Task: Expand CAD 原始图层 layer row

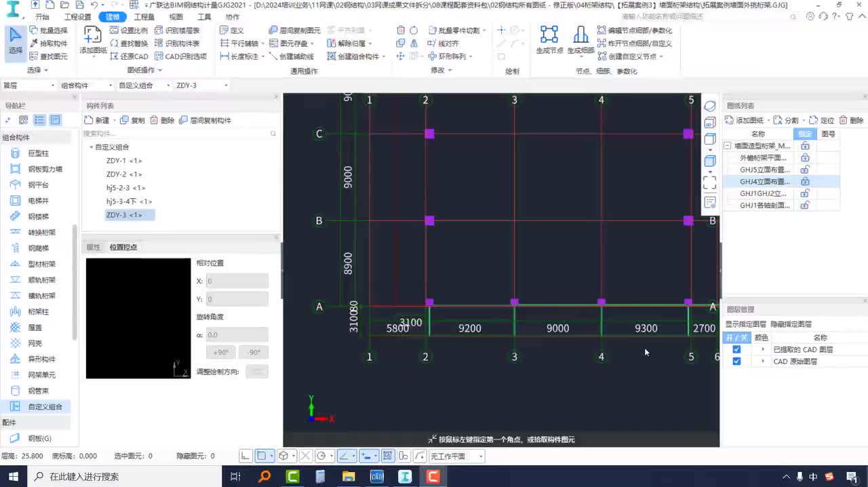Action: point(762,362)
